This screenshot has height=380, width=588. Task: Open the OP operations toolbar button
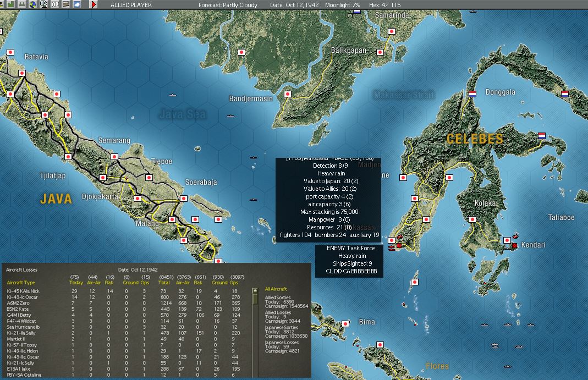click(55, 4)
